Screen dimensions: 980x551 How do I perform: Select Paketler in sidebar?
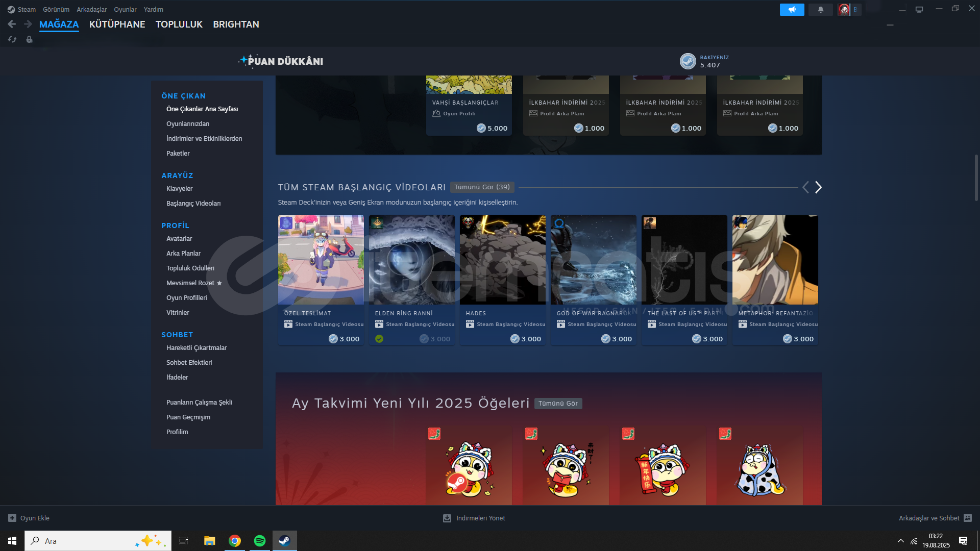(178, 154)
